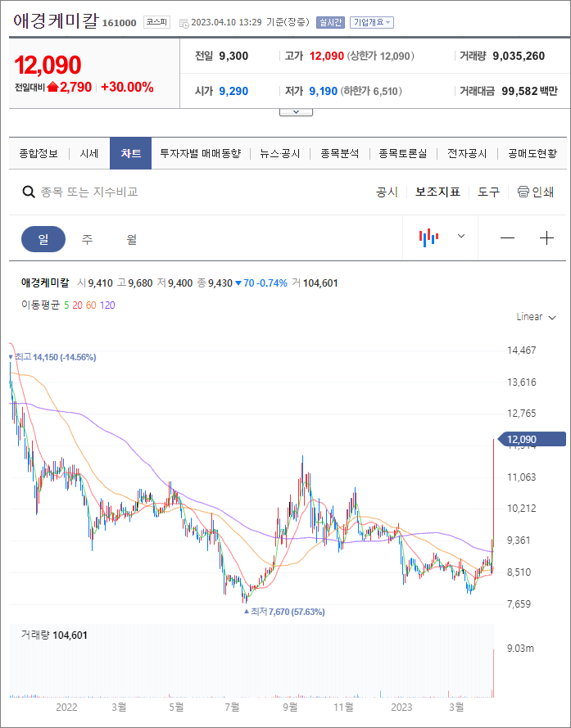Open the 종목분석 tab
Screen dimensions: 571x728
point(340,153)
